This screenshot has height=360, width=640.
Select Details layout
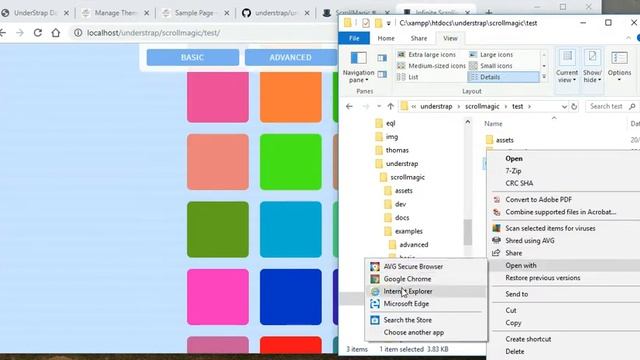click(503, 77)
